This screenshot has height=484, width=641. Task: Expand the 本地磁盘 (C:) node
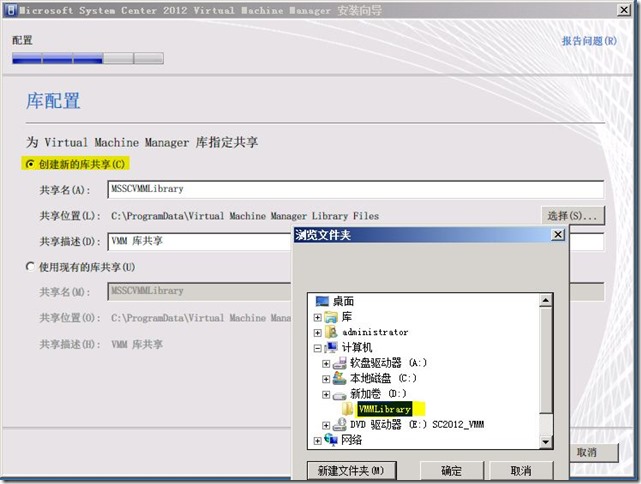tap(326, 379)
